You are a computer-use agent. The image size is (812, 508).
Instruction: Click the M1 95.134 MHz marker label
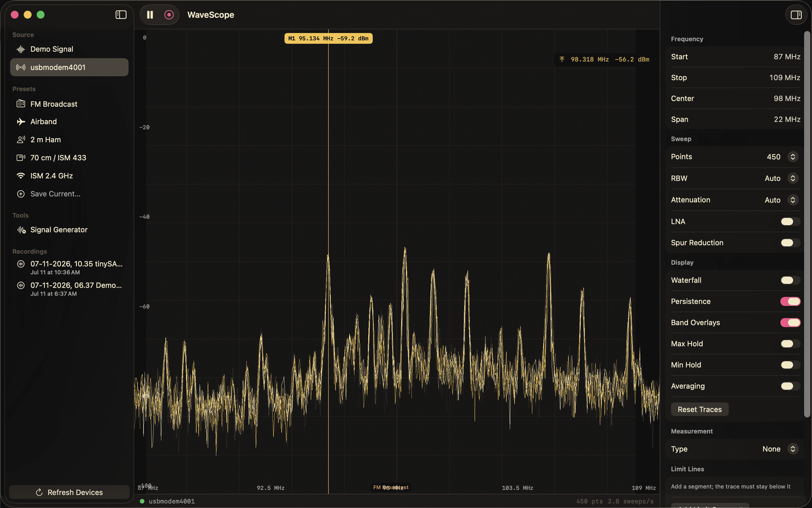[328, 38]
